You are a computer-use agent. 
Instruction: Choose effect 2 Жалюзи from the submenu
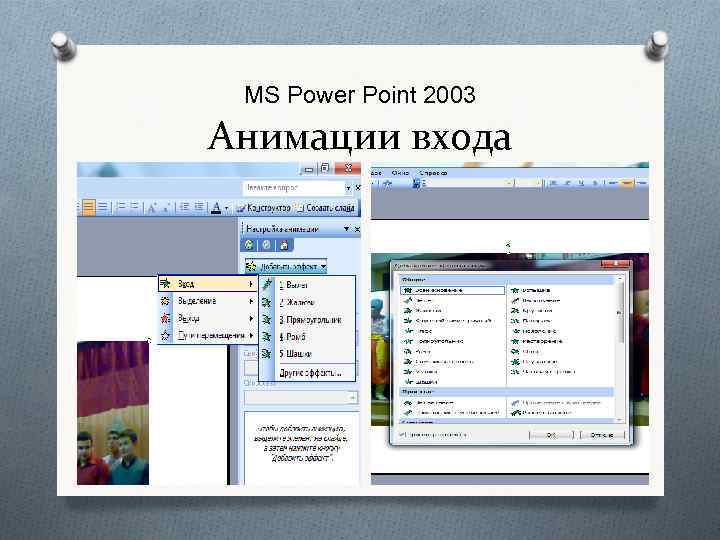point(308,302)
